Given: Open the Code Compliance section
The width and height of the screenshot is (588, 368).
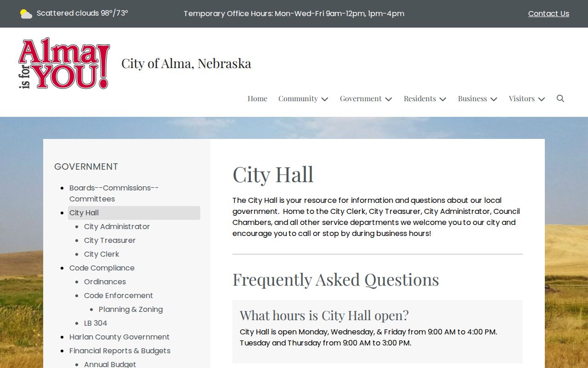Looking at the screenshot, I should (x=102, y=268).
